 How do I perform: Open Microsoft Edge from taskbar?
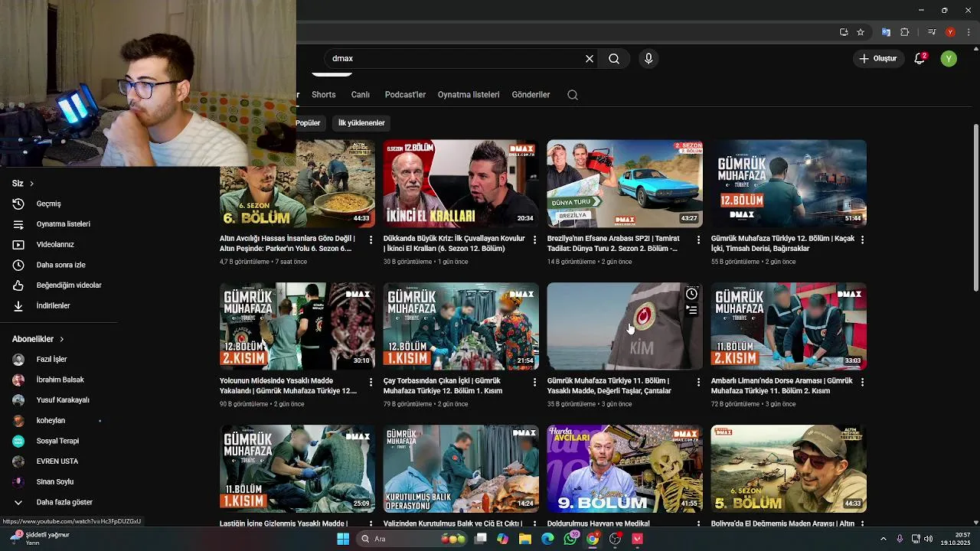(547, 539)
